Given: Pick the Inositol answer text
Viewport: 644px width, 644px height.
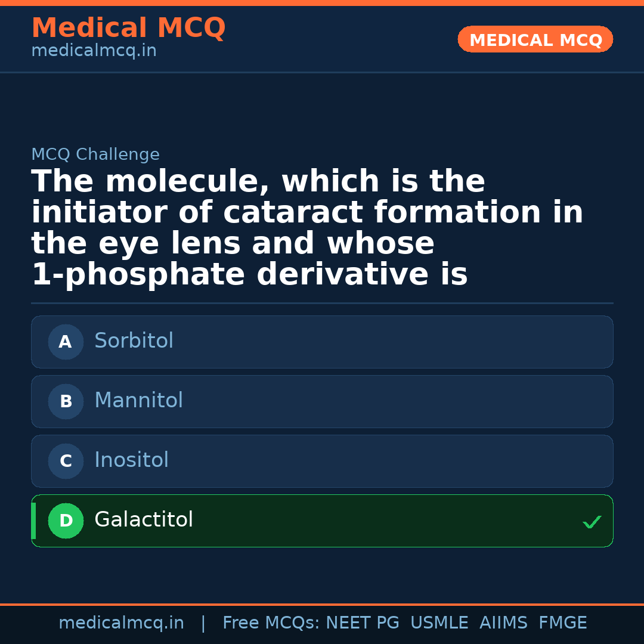Looking at the screenshot, I should 131,460.
